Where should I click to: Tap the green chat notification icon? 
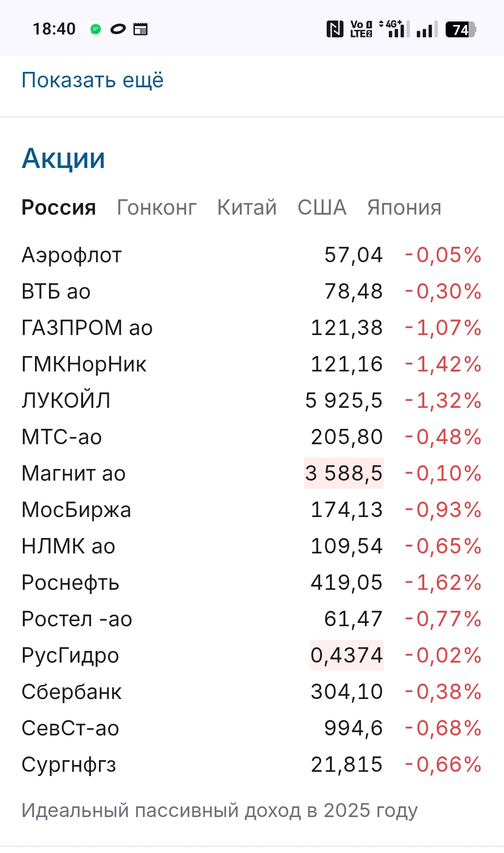point(96,29)
